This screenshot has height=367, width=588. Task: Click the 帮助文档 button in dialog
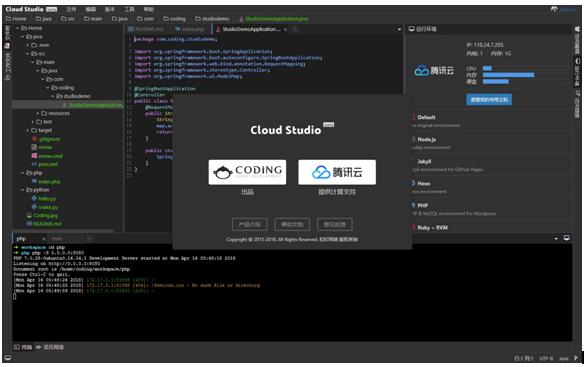[292, 225]
